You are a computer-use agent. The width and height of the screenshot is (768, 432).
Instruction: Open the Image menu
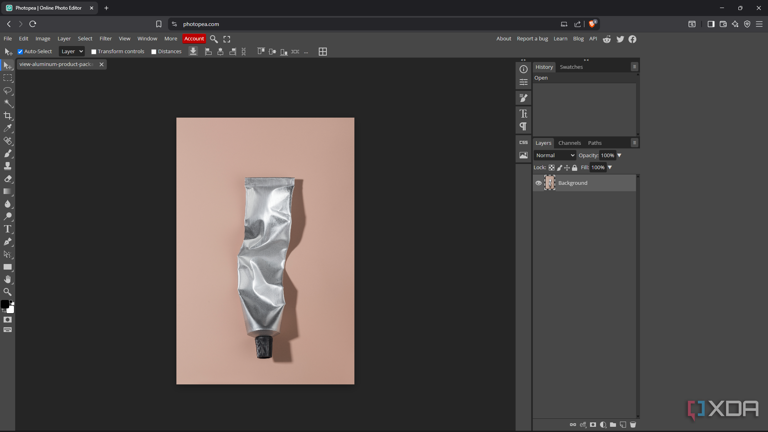(x=43, y=39)
